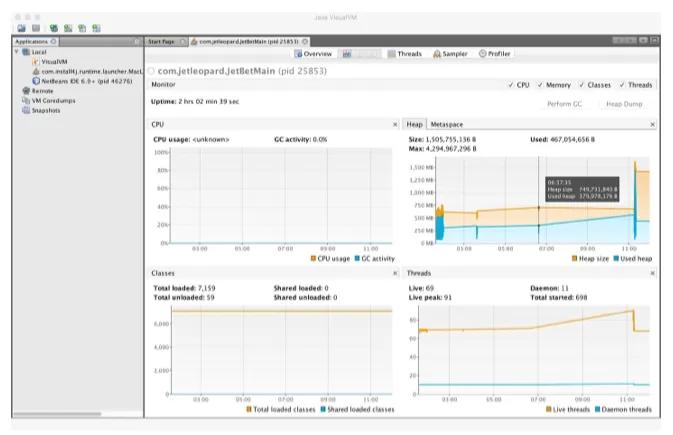Click the Applications panel horizontal scrollbar
673x435 pixels.
57,414
